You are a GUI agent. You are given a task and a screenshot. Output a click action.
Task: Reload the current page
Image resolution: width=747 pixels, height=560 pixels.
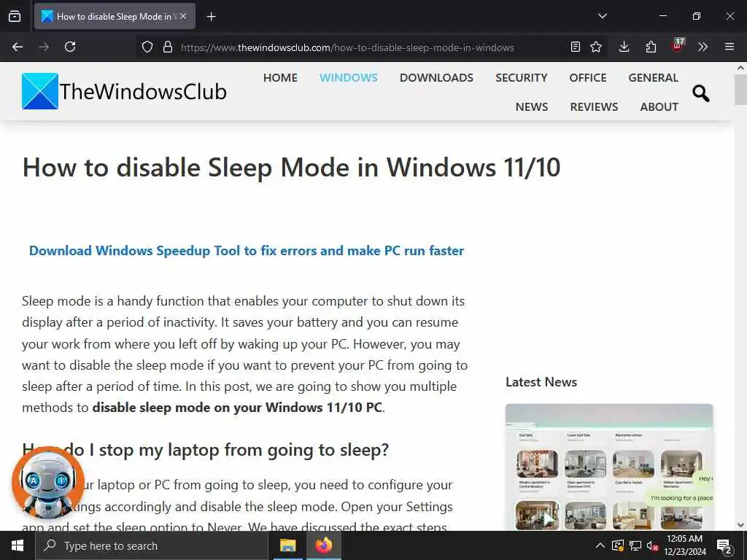[x=70, y=47]
